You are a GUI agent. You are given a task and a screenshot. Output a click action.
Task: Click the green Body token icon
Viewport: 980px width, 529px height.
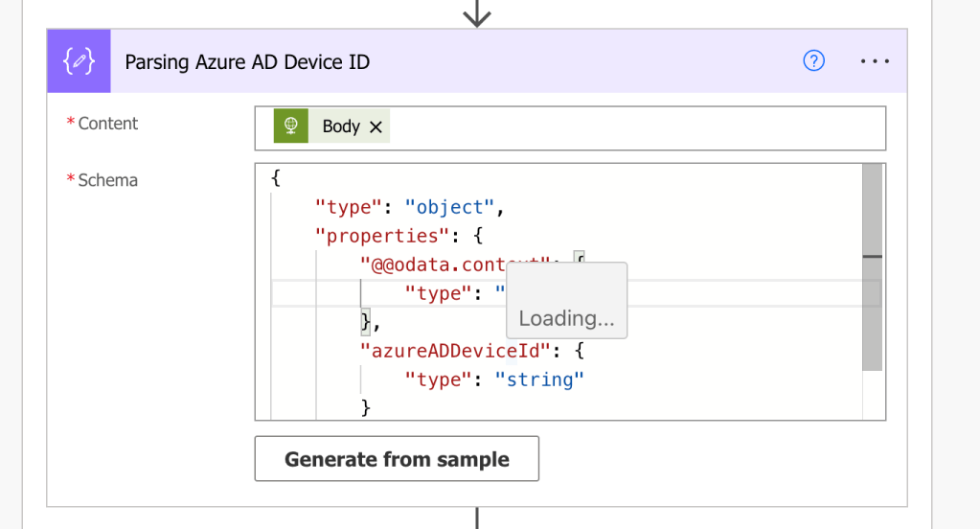(x=291, y=126)
